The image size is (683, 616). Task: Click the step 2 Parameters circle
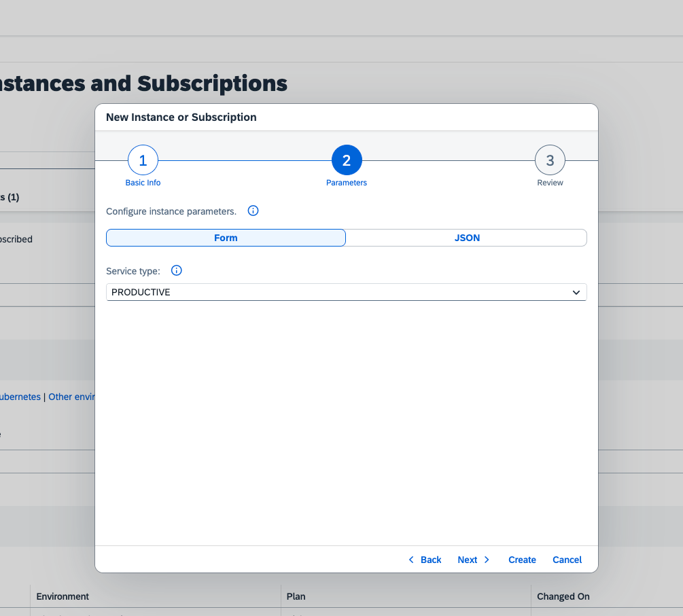click(347, 161)
